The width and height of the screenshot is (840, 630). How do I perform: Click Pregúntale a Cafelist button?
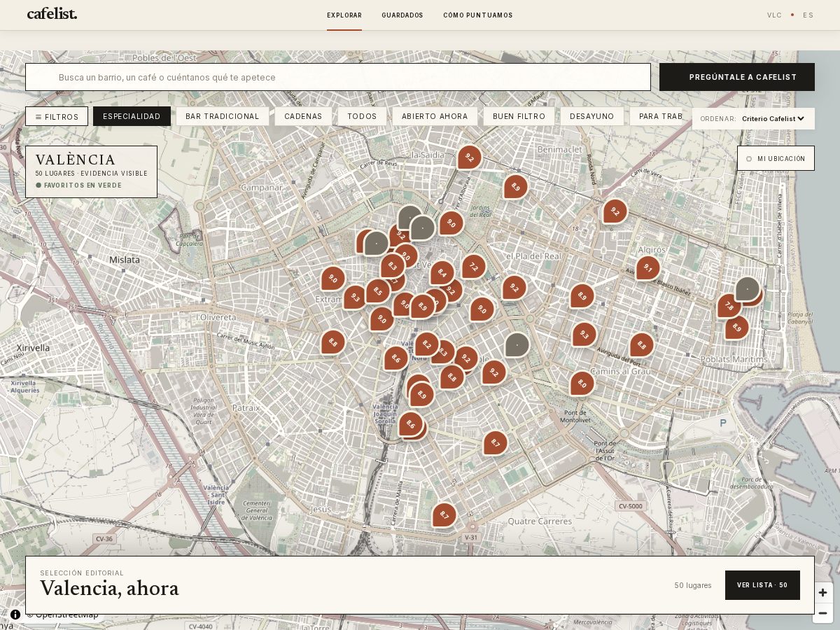click(737, 77)
